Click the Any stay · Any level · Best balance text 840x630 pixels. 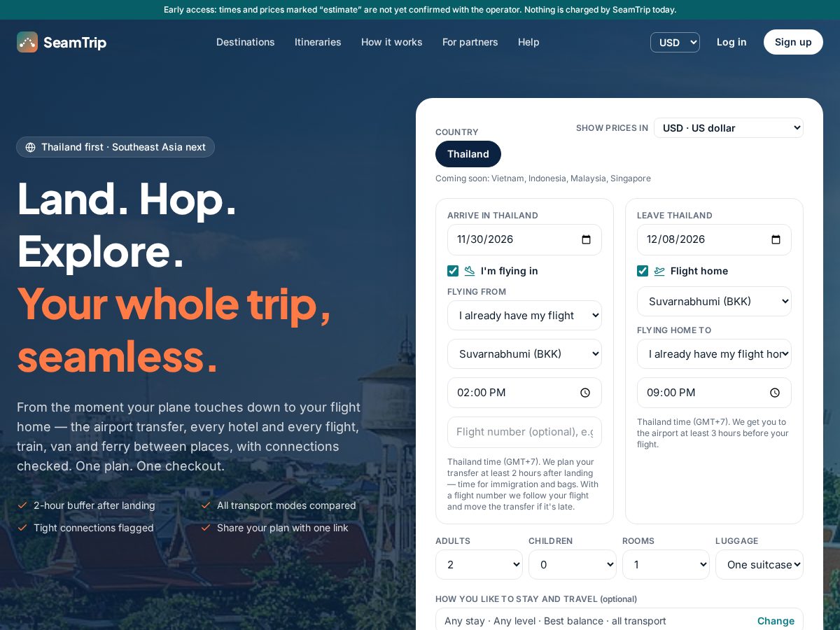[x=555, y=621]
